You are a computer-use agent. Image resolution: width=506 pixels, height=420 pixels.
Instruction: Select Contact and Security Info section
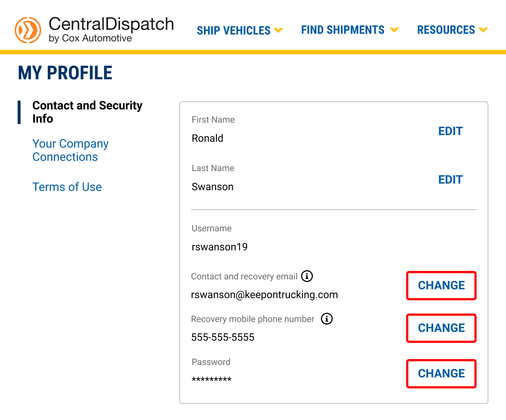(x=87, y=112)
